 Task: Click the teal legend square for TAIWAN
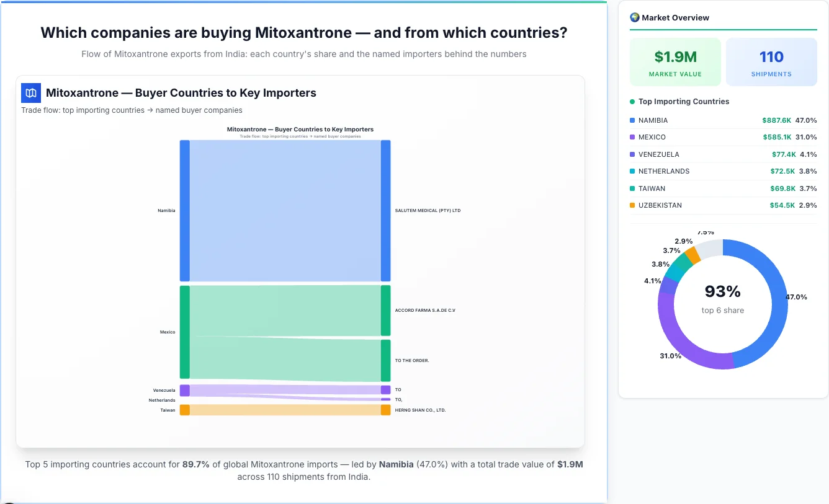point(633,188)
